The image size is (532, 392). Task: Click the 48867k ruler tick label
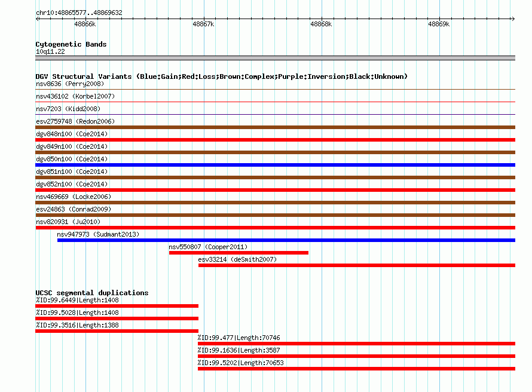click(203, 24)
